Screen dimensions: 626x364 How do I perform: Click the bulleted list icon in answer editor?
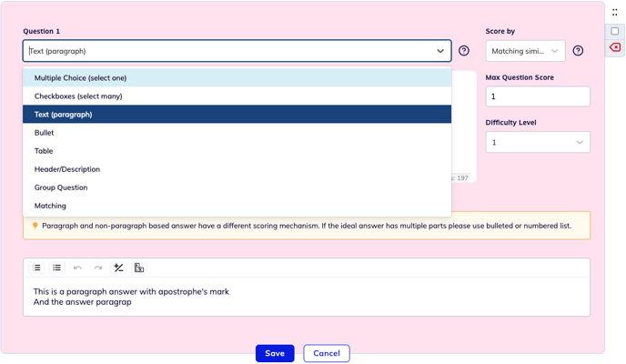click(36, 268)
